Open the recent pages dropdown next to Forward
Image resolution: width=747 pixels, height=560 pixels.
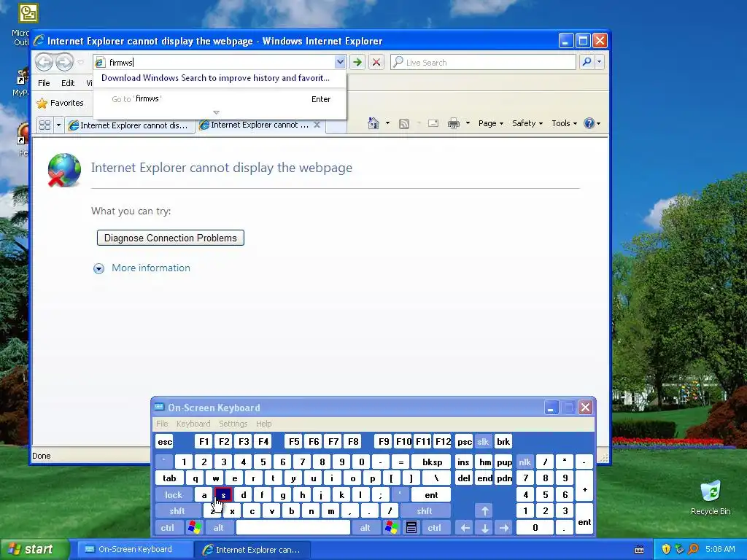80,63
